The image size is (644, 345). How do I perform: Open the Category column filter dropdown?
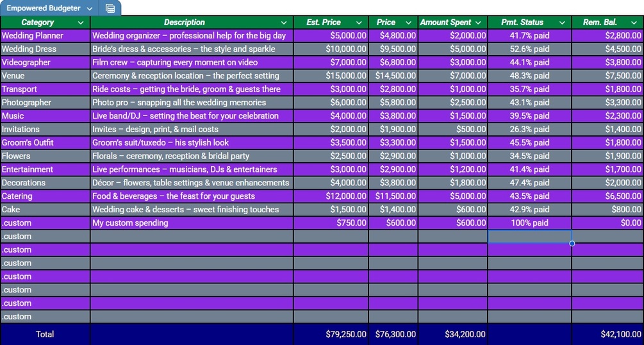pyautogui.click(x=81, y=22)
